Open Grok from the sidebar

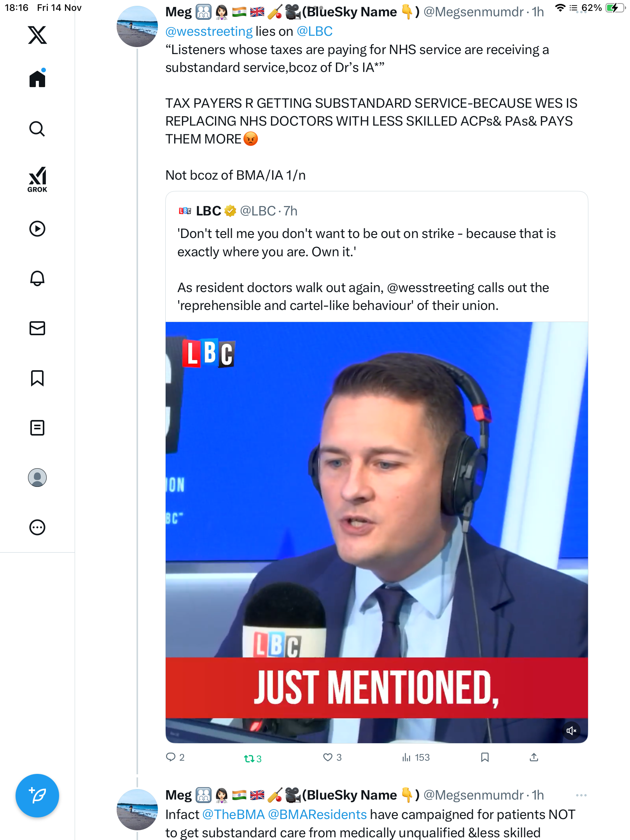pos(37,179)
